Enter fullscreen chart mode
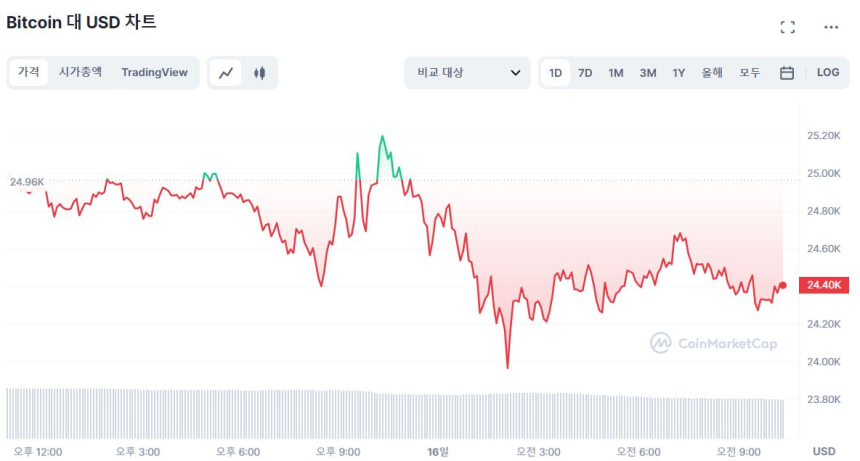Image resolution: width=860 pixels, height=461 pixels. (x=787, y=27)
